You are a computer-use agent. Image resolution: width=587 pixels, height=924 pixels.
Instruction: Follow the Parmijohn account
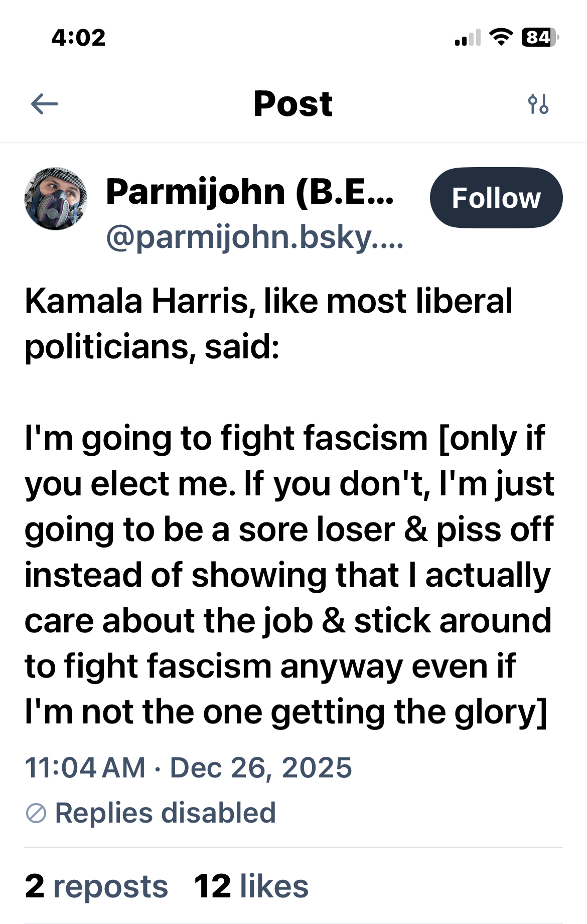[x=496, y=198]
